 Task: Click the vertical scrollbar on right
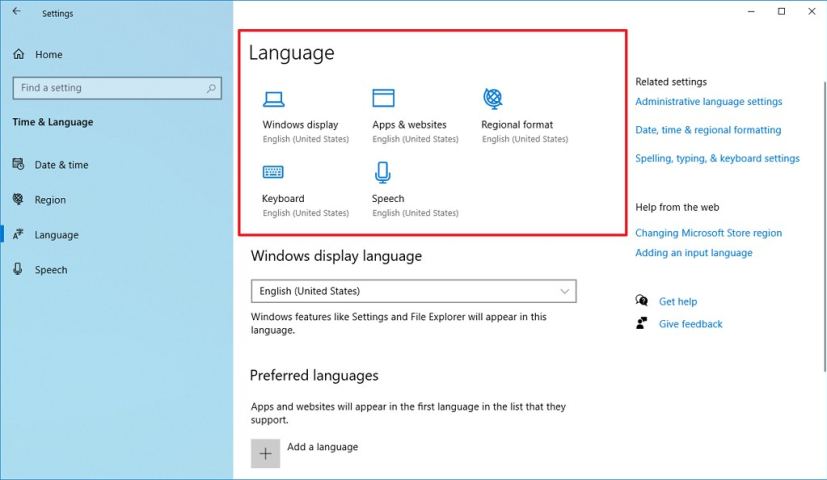pyautogui.click(x=824, y=227)
